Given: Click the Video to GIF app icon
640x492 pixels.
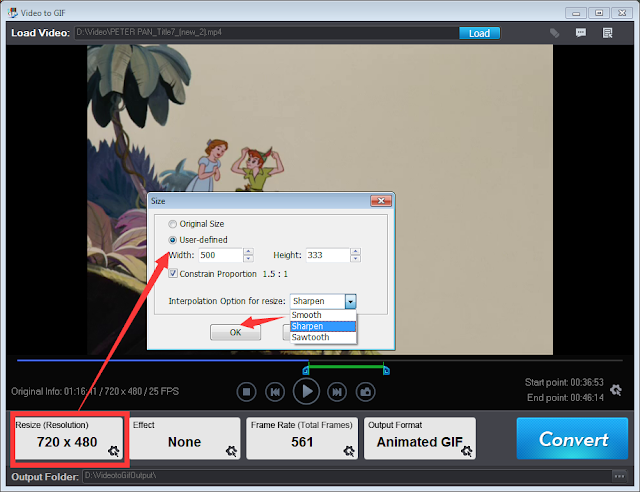Looking at the screenshot, I should tap(13, 13).
